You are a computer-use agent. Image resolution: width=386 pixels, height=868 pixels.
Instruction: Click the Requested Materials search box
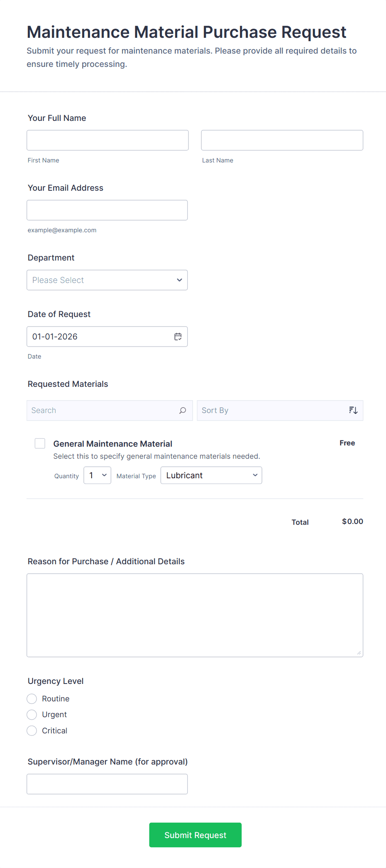point(104,411)
